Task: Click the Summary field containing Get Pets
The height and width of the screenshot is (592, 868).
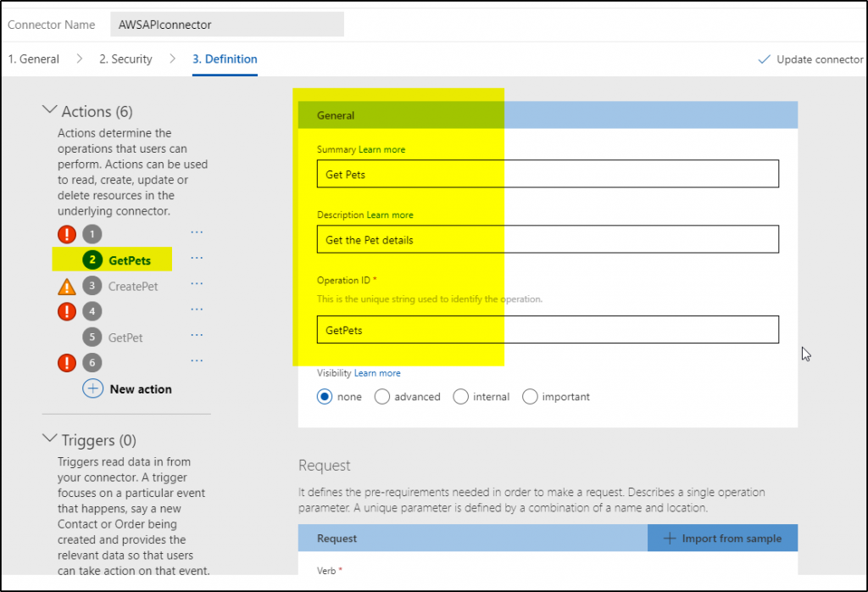Action: [548, 174]
